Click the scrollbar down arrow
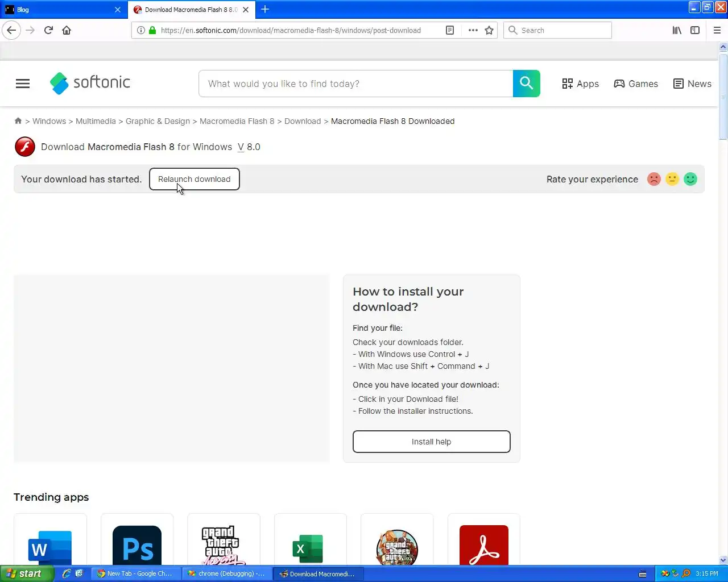 pyautogui.click(x=723, y=560)
